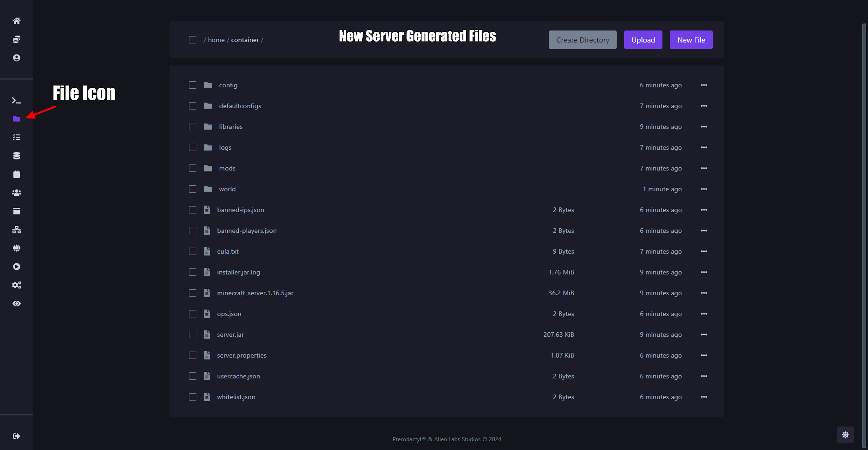Open the Settings gears icon
The image size is (868, 450).
click(x=17, y=285)
